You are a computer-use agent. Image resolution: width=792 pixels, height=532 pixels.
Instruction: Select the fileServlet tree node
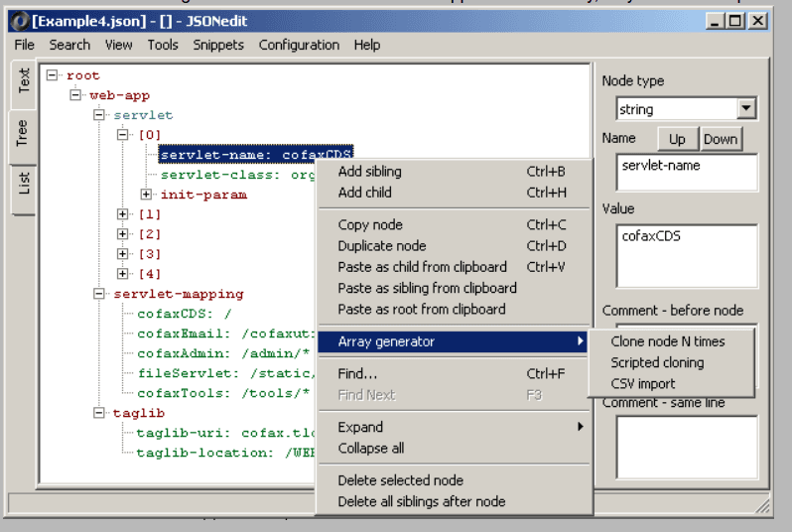[225, 373]
